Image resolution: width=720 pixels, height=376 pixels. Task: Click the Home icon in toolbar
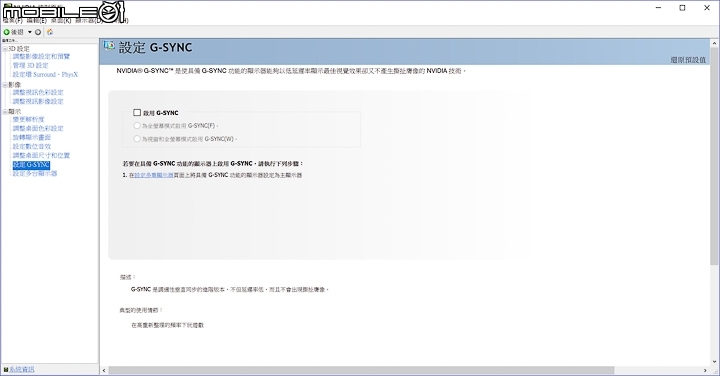click(50, 32)
